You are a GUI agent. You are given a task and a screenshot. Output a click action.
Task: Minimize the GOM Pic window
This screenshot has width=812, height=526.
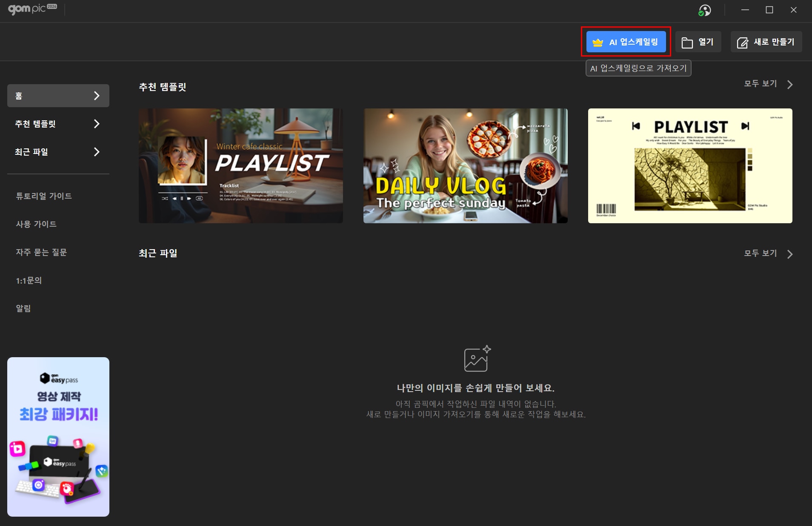745,10
